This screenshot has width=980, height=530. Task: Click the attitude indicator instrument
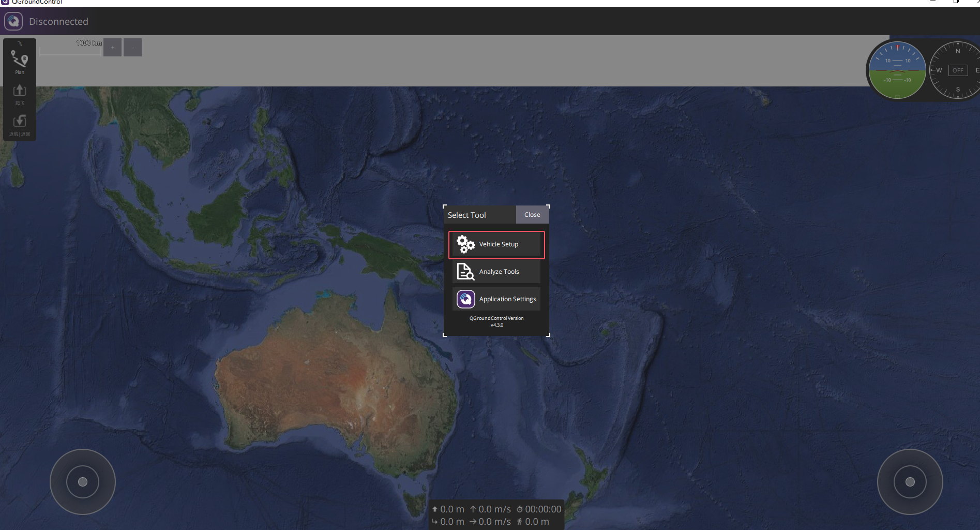(897, 70)
